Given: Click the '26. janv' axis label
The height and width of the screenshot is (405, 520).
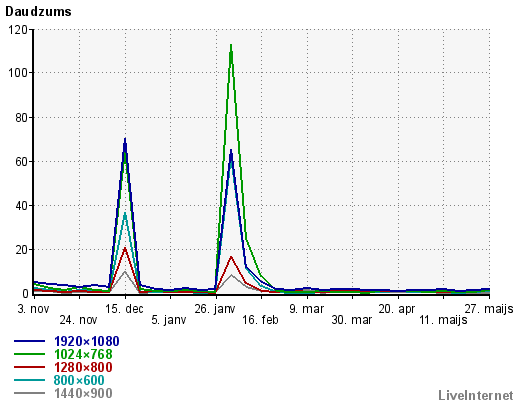Looking at the screenshot, I should pyautogui.click(x=215, y=309).
